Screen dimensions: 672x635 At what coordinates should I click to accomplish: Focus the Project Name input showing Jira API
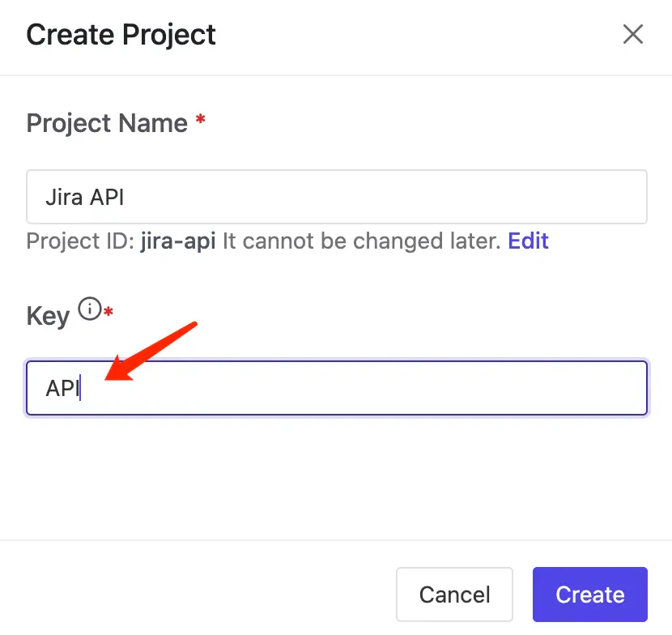337,196
